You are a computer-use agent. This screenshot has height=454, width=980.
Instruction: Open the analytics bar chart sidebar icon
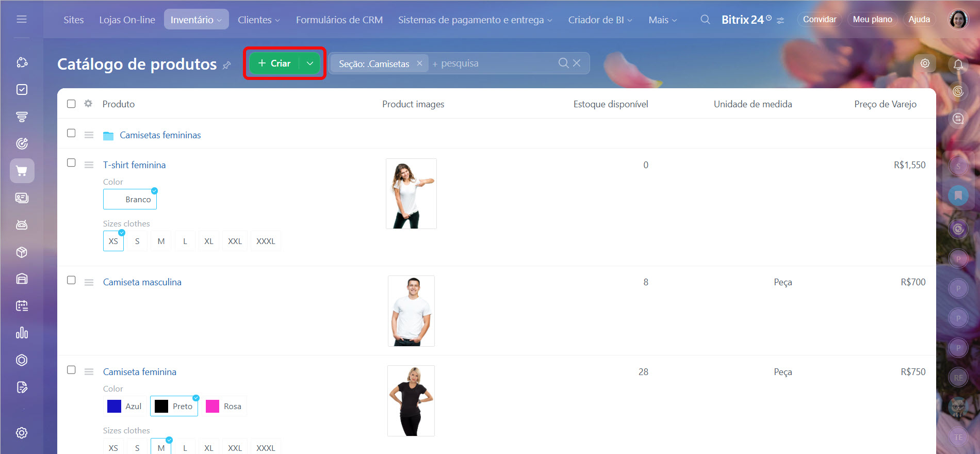coord(22,333)
